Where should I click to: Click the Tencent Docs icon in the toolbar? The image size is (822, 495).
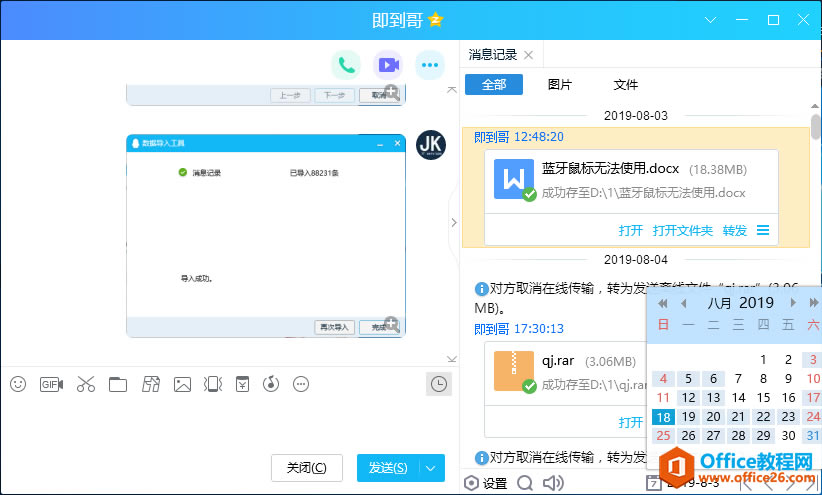point(151,384)
